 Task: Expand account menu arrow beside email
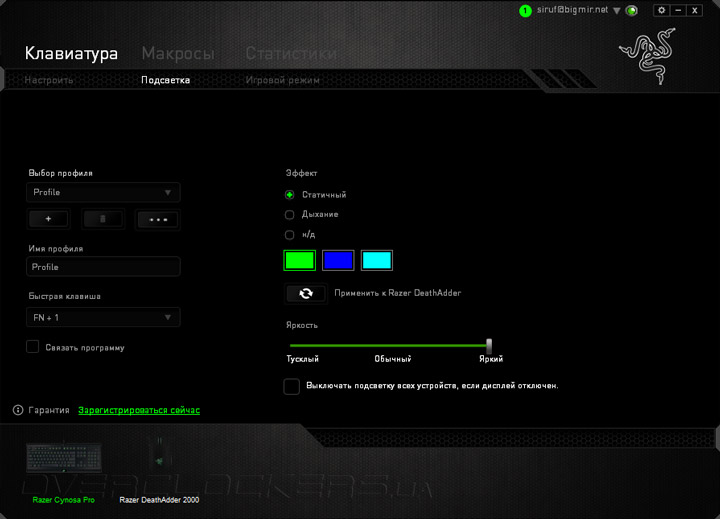617,11
